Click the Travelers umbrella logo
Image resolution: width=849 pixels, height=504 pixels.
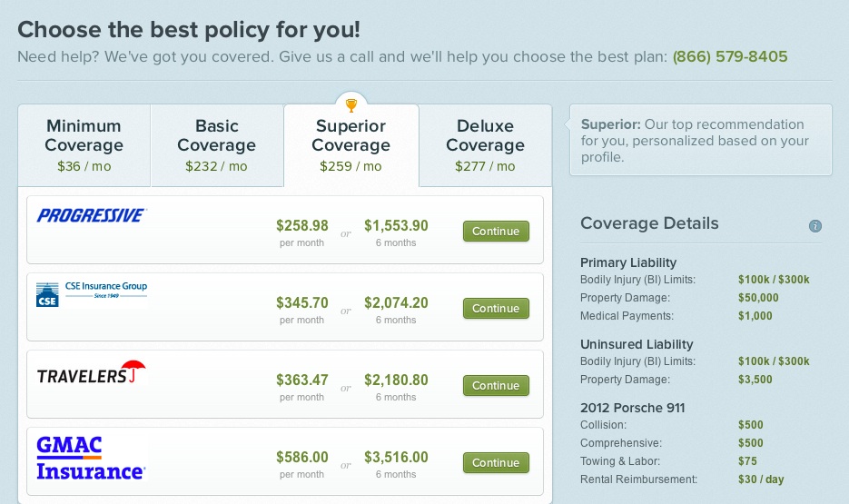(x=92, y=372)
